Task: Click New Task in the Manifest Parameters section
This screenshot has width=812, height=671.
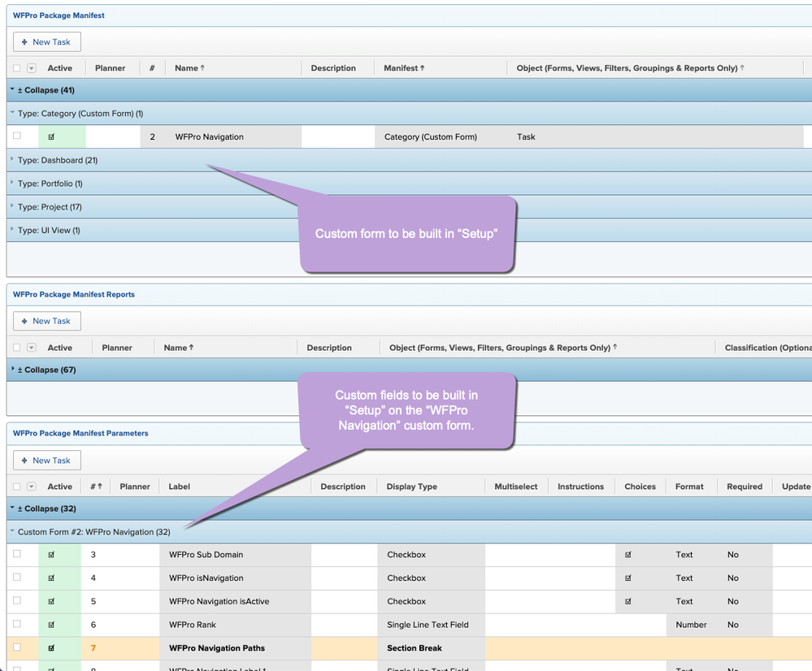Action: tap(47, 461)
